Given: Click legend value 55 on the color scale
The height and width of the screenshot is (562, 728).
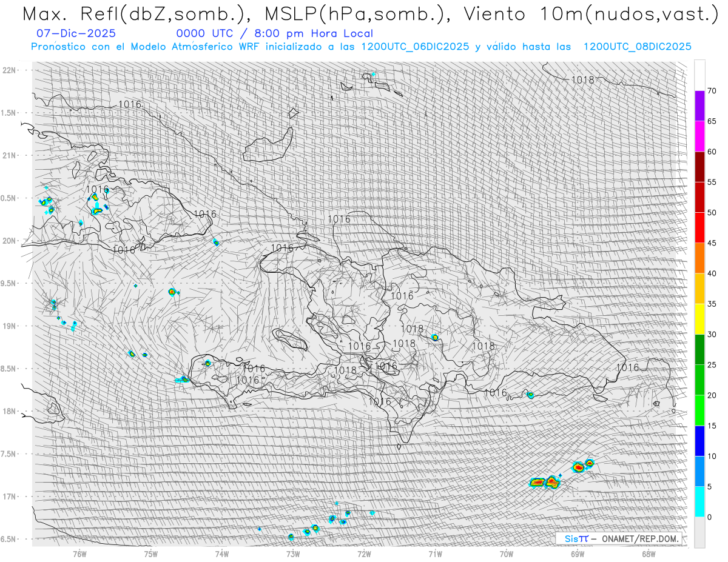Looking at the screenshot, I should (712, 182).
